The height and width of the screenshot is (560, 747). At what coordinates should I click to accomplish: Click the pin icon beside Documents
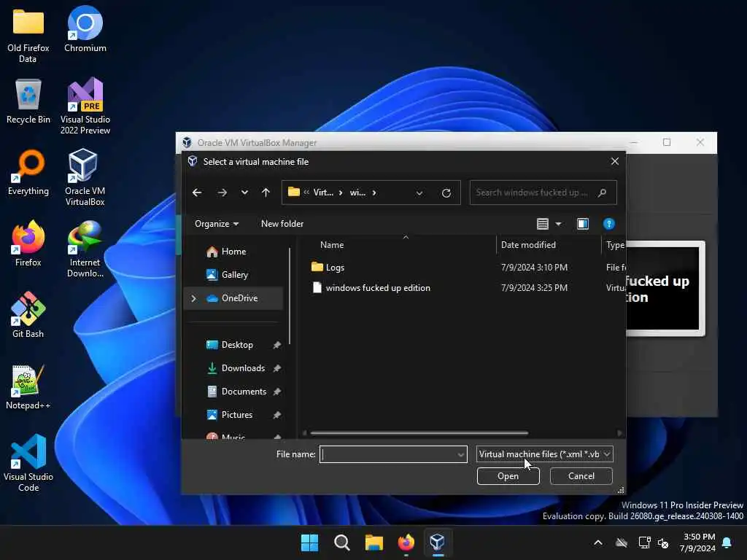coord(276,392)
